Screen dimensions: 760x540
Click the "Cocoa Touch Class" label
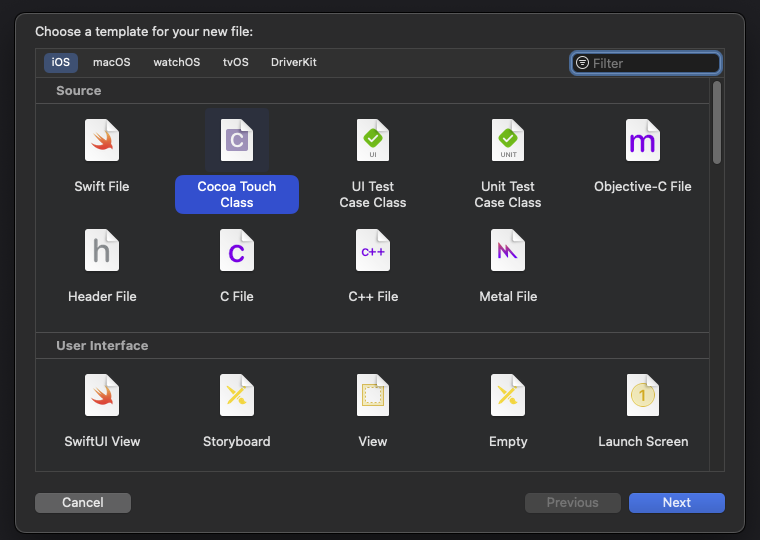(237, 194)
